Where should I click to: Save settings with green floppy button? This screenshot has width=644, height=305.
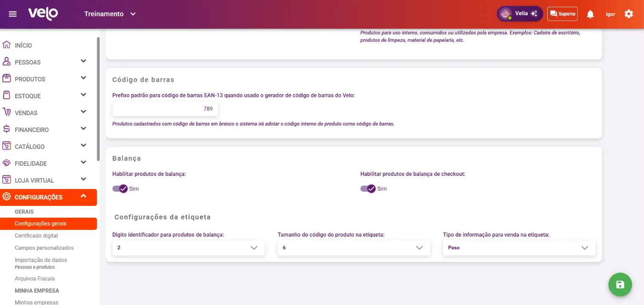click(620, 285)
